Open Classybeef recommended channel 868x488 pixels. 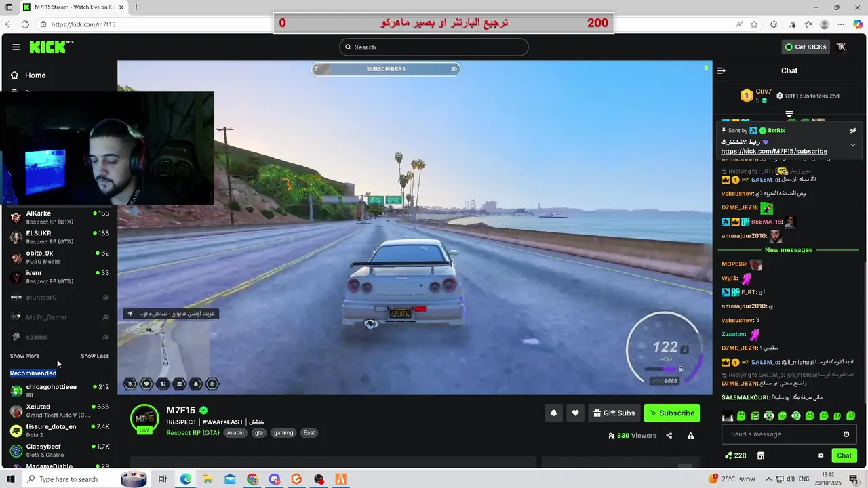coord(60,450)
